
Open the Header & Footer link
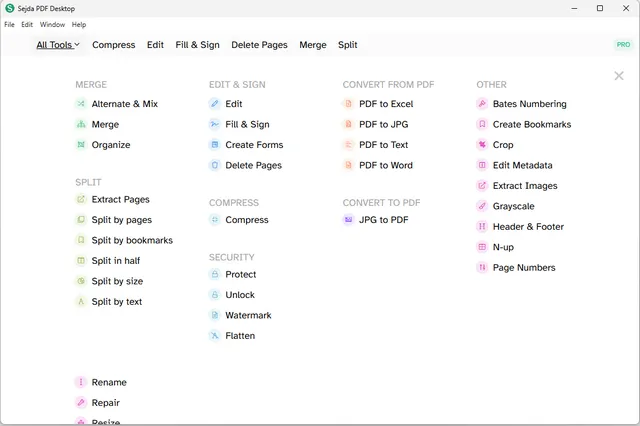click(x=528, y=226)
